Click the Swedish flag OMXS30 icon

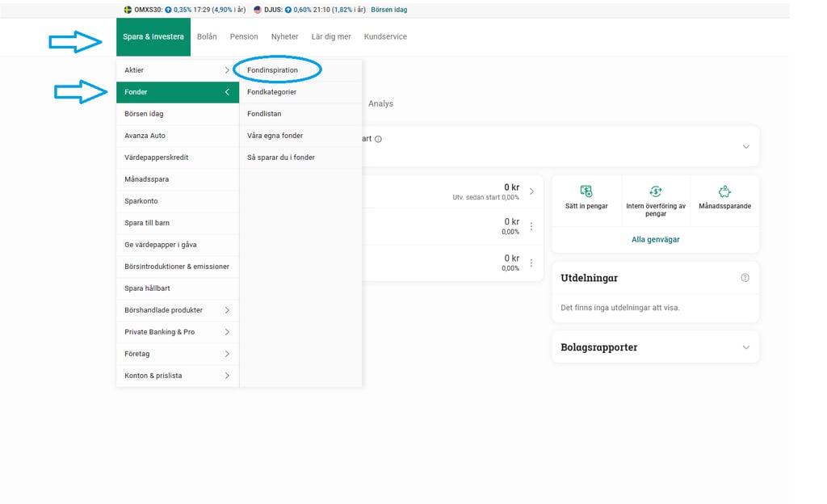pyautogui.click(x=128, y=10)
